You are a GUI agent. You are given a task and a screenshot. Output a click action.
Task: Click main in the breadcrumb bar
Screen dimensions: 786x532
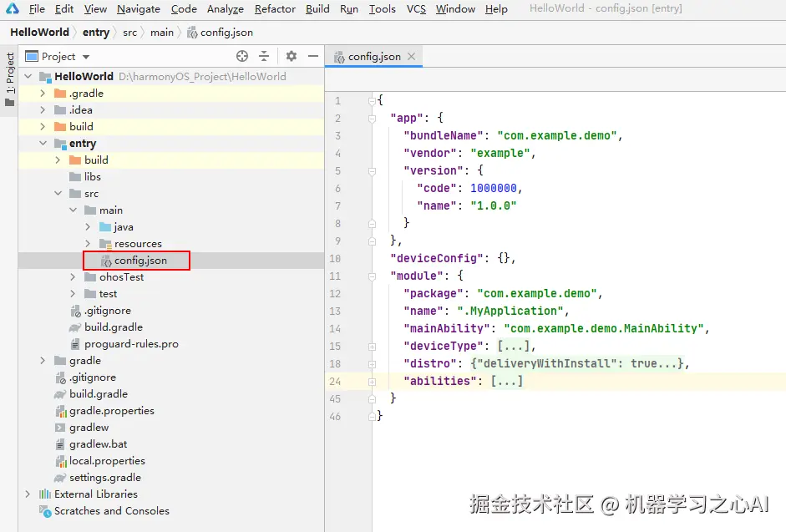[161, 32]
